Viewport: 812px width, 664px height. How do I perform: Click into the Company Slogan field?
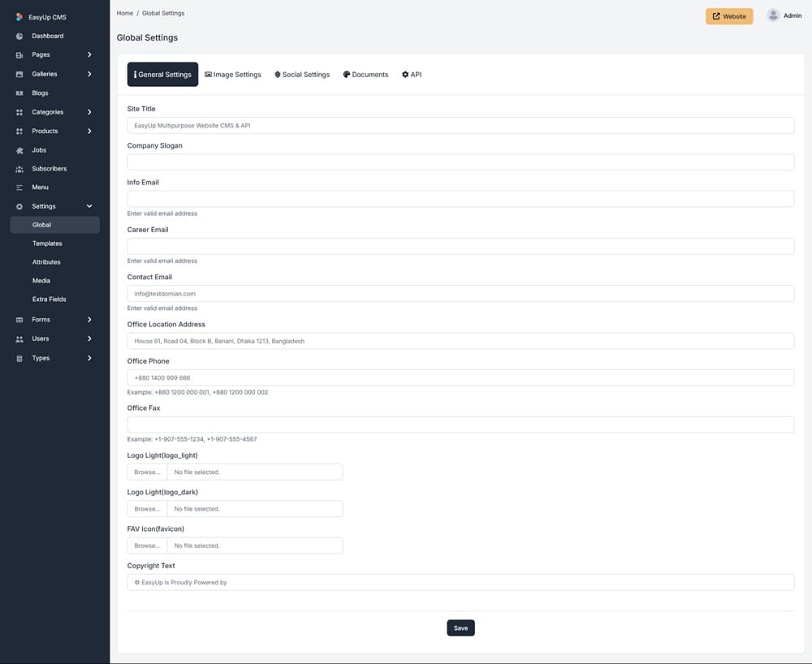point(460,162)
